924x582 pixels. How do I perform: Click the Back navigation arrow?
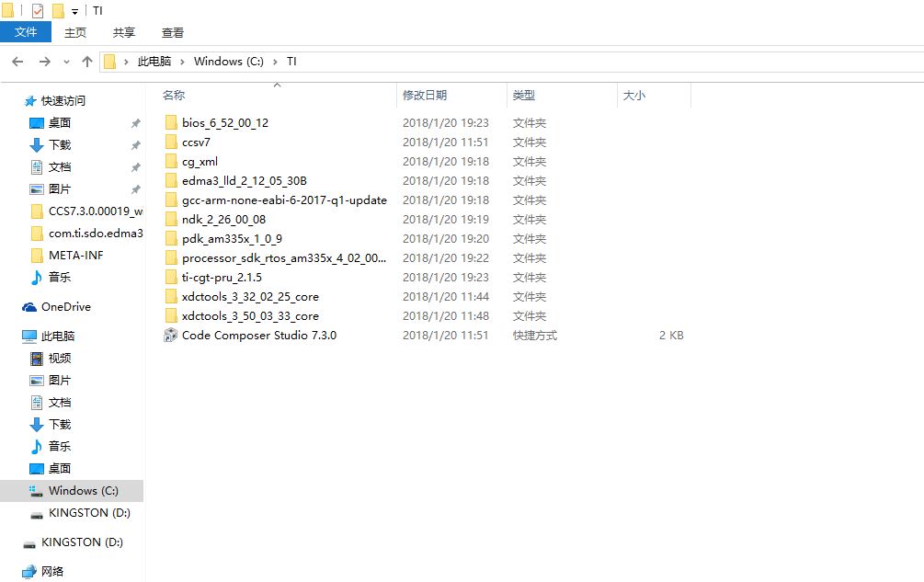click(17, 62)
